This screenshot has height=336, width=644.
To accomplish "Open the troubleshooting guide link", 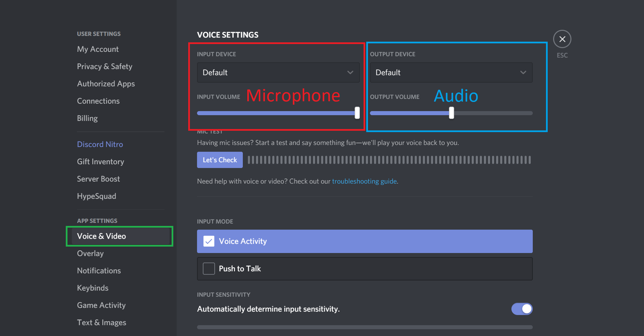I will [364, 181].
